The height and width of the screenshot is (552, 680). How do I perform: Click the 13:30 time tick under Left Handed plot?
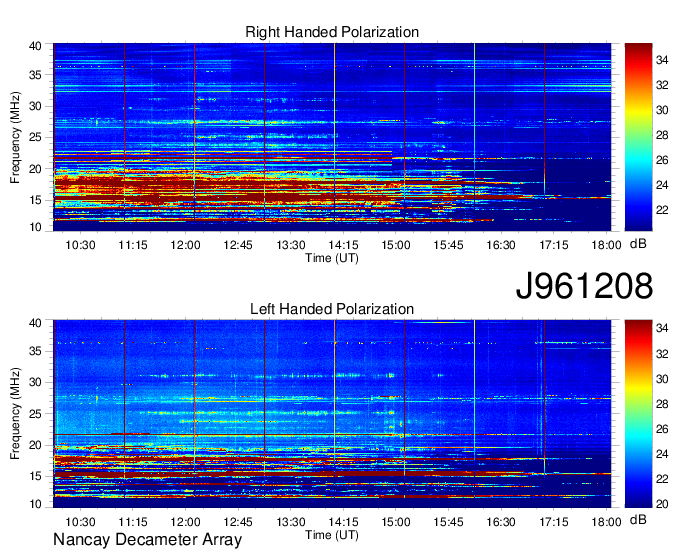(x=291, y=522)
